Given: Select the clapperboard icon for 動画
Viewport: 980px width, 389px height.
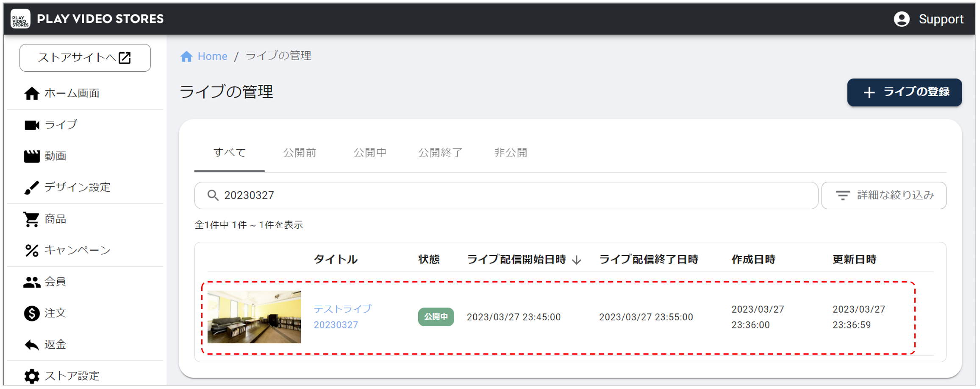Looking at the screenshot, I should 32,157.
